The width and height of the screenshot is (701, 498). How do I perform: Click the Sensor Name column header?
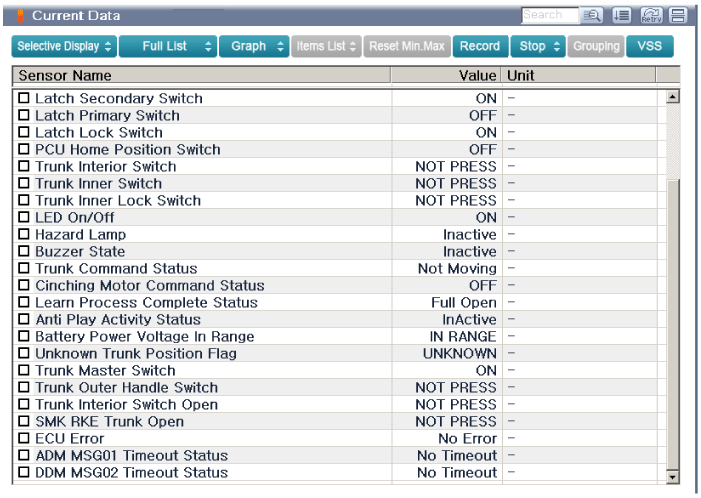(200, 76)
